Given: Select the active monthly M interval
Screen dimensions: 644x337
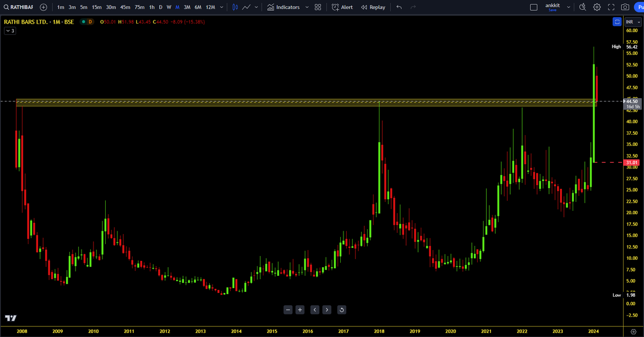Looking at the screenshot, I should click(x=177, y=8).
